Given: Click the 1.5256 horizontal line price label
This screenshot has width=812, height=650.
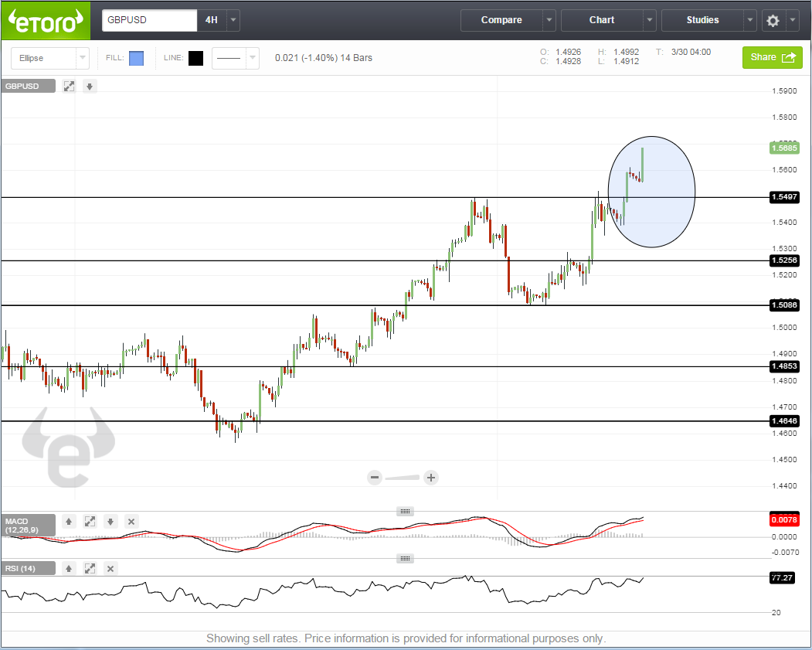Looking at the screenshot, I should [784, 260].
